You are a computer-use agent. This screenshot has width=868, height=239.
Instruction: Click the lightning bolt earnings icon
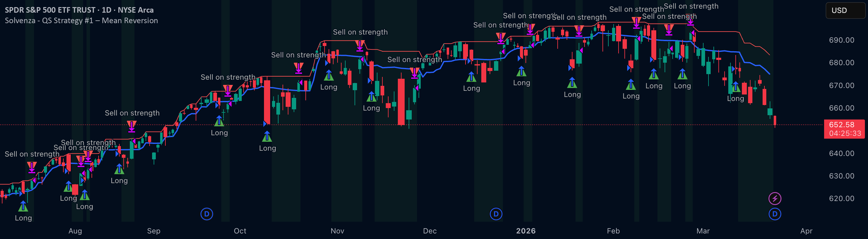click(x=775, y=199)
